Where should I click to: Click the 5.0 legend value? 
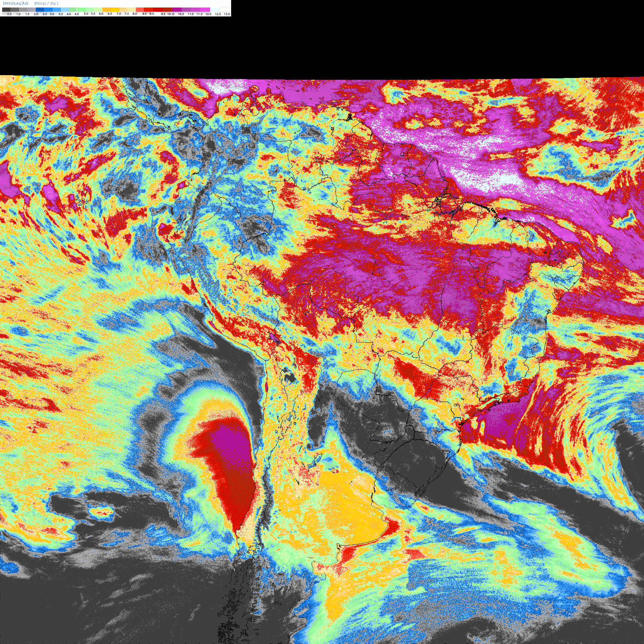[86, 14]
